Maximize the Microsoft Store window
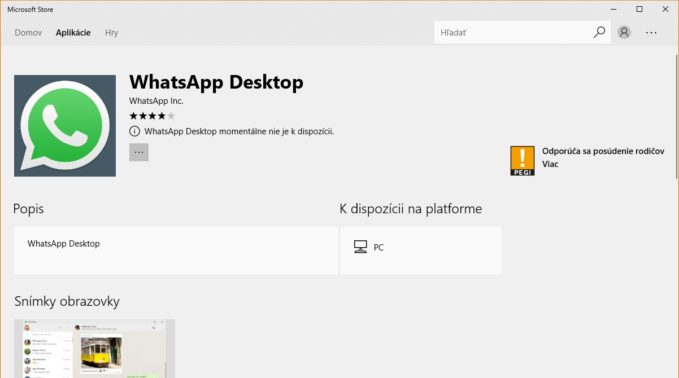 [639, 9]
